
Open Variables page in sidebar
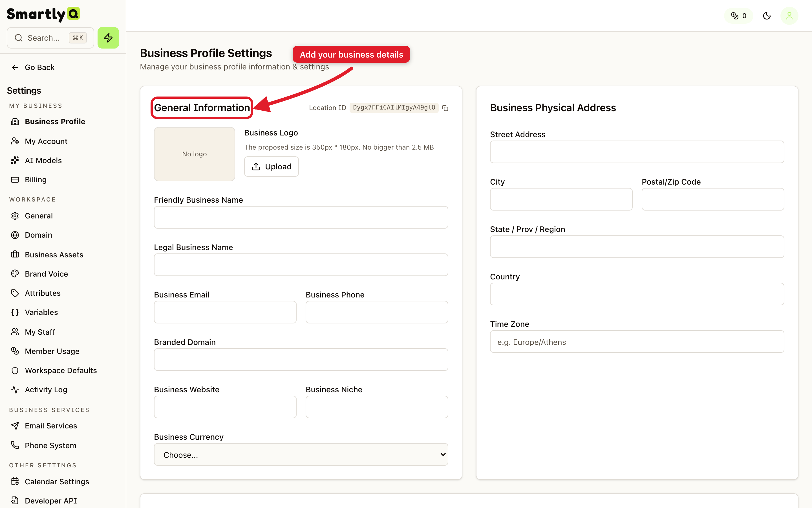click(x=41, y=312)
